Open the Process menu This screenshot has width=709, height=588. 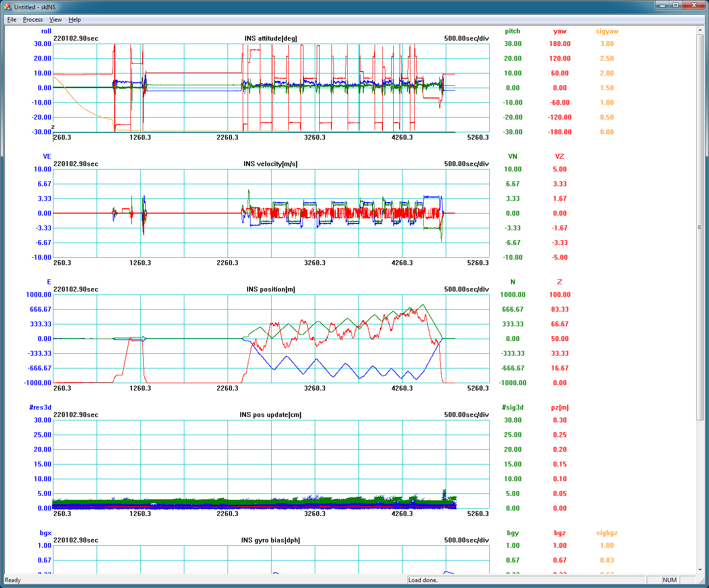tap(33, 20)
